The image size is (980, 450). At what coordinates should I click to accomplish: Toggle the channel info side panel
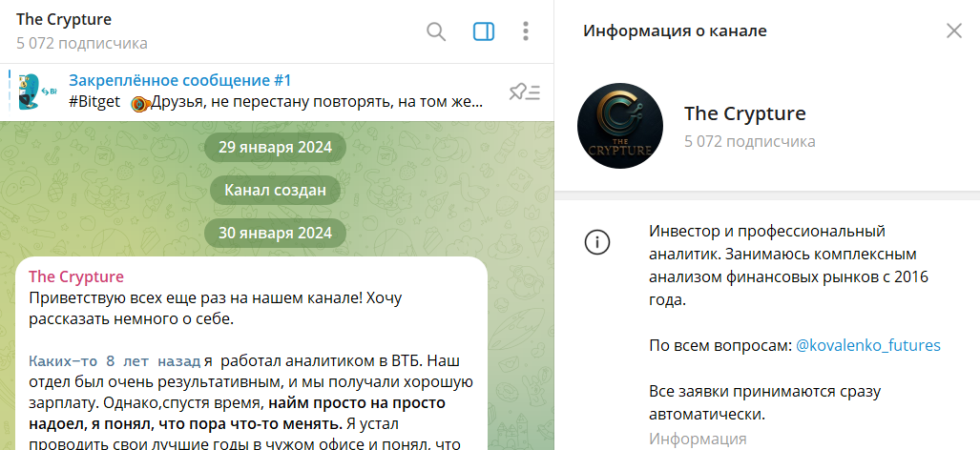(x=484, y=31)
